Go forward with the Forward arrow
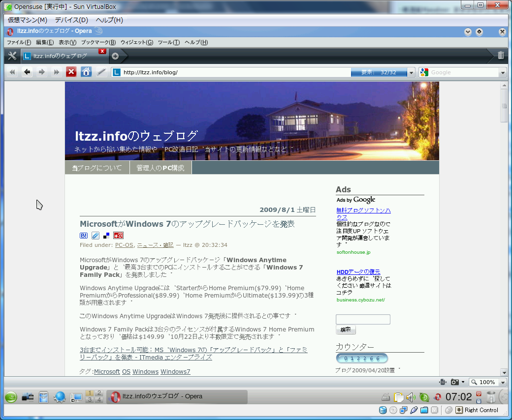This screenshot has width=512, height=420. pyautogui.click(x=41, y=72)
